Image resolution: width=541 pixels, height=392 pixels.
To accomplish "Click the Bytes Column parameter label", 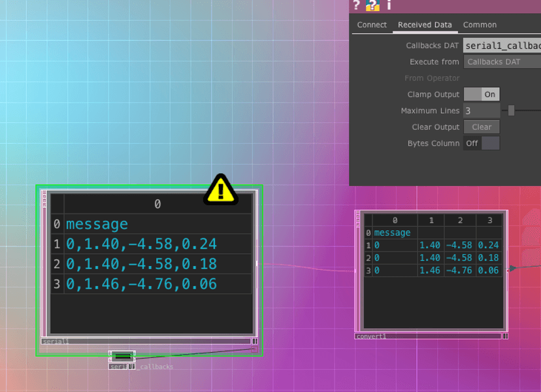I will click(x=433, y=144).
